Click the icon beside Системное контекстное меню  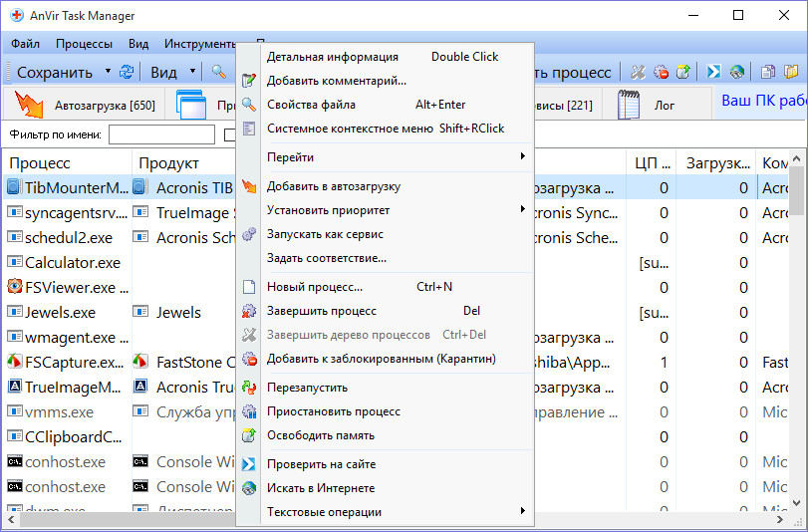[249, 129]
